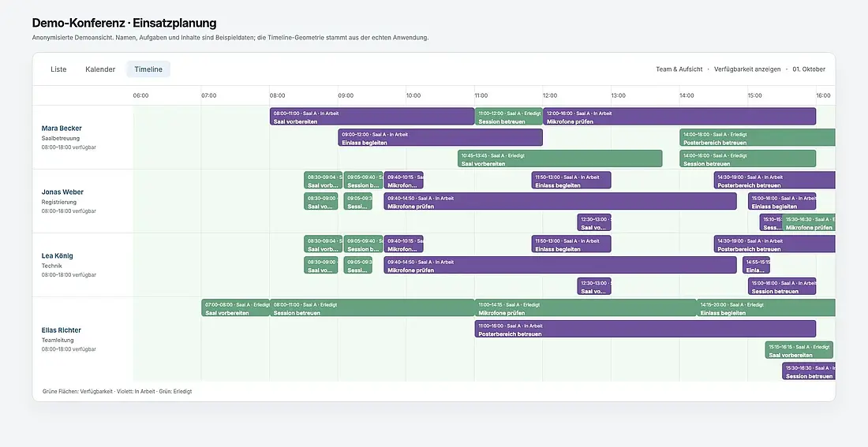Click the 13:00 time column header
This screenshot has width=868, height=447.
pos(619,95)
